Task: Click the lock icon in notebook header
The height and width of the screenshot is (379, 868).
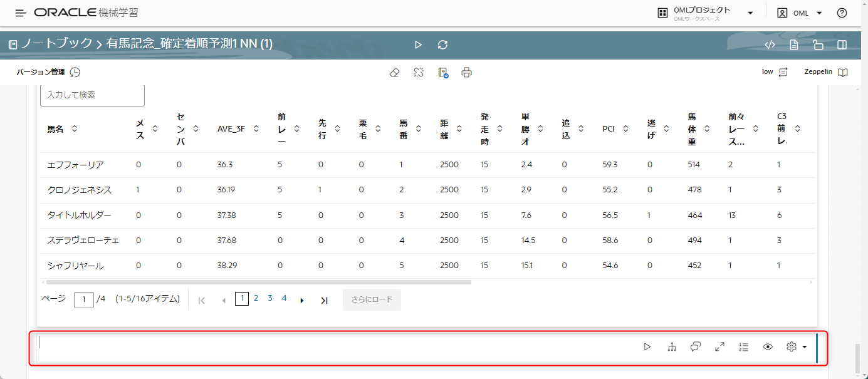Action: 818,44
